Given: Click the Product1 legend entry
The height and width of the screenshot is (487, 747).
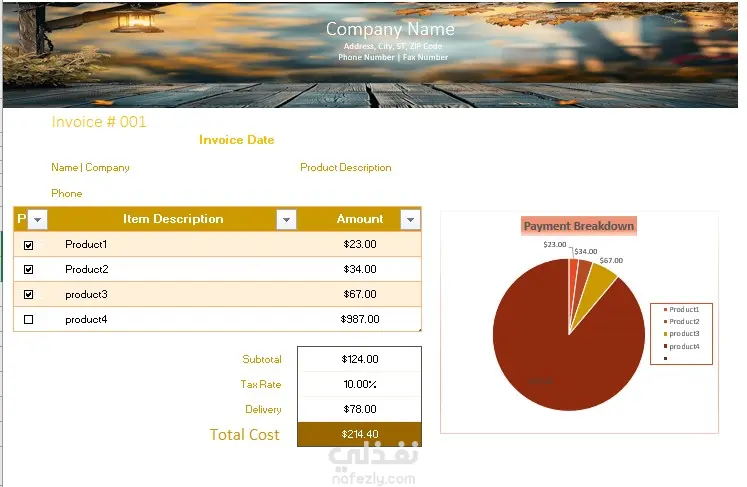Looking at the screenshot, I should [x=682, y=310].
